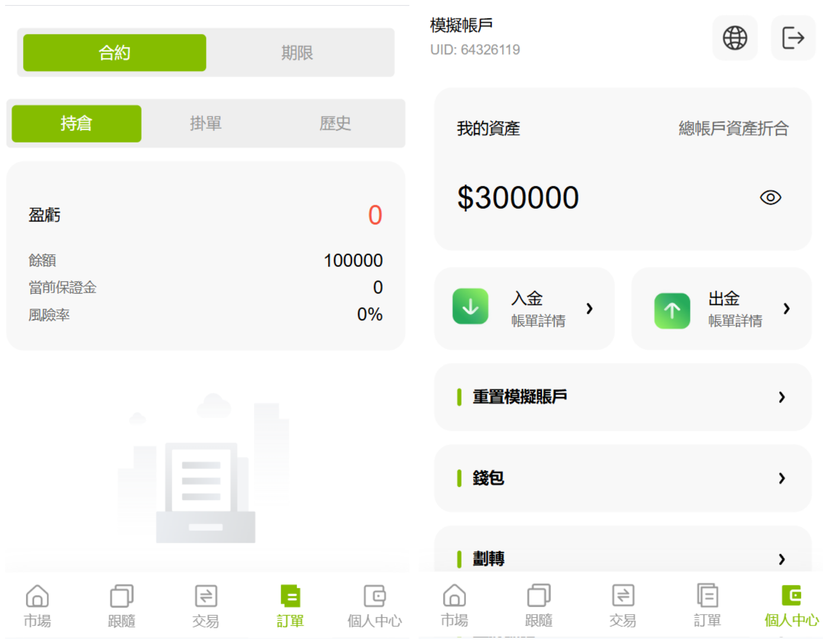Open 訂單 icon in right navigation bar
Screen dimensions: 828x644
[x=707, y=597]
